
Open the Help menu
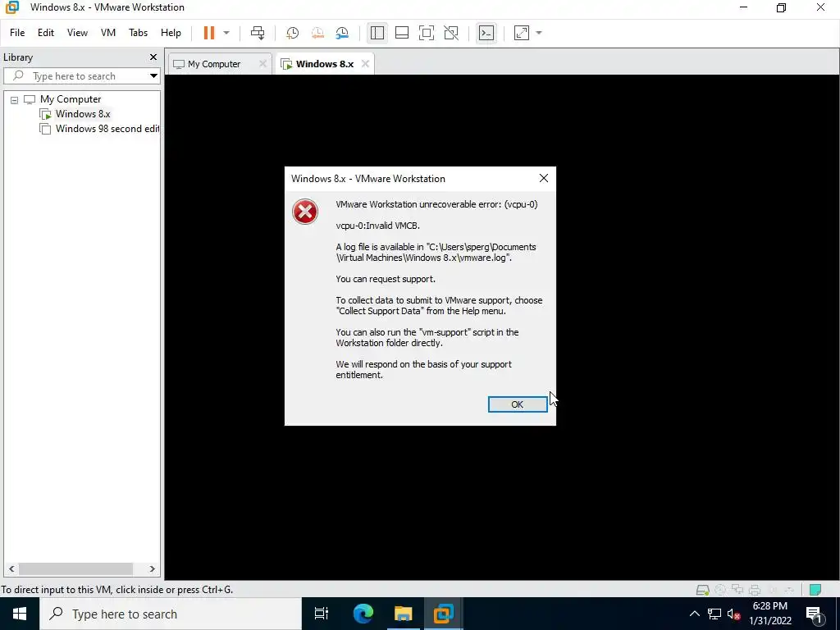click(171, 33)
